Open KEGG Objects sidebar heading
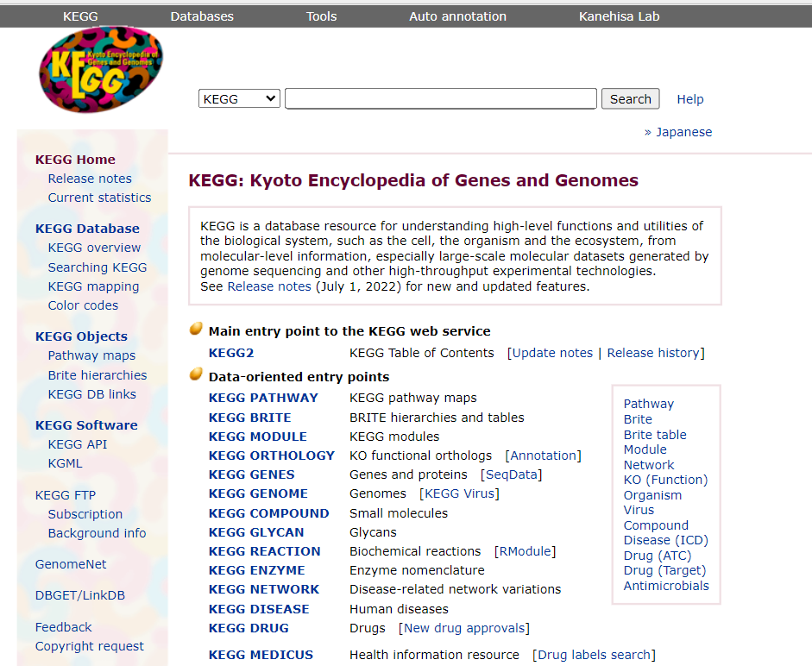The width and height of the screenshot is (812, 666). point(81,336)
